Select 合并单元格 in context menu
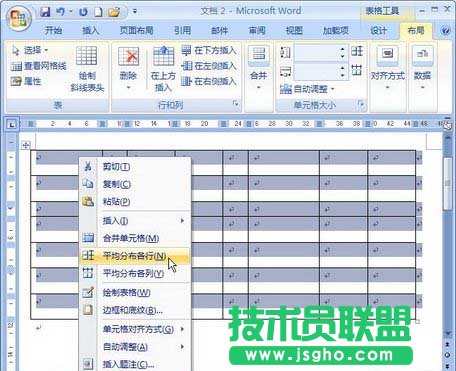 tap(135, 238)
